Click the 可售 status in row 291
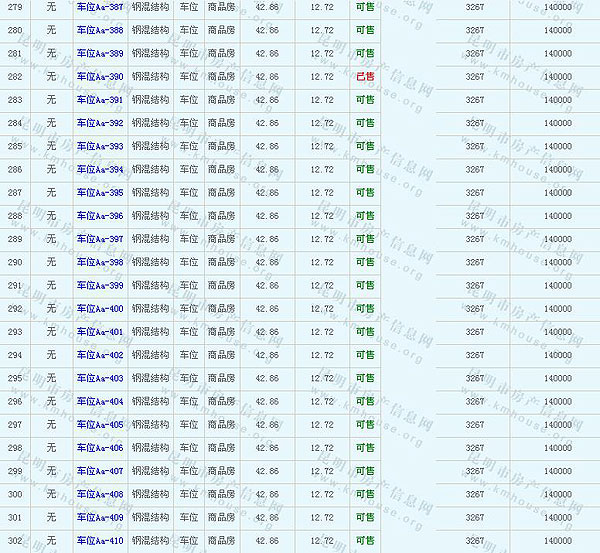 click(x=365, y=286)
